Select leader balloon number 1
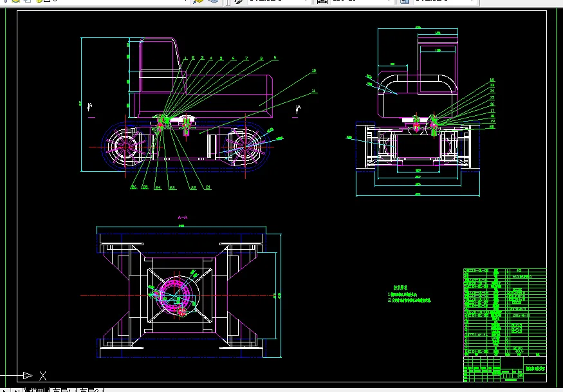Viewport: 563px width, 392px height. point(186,58)
